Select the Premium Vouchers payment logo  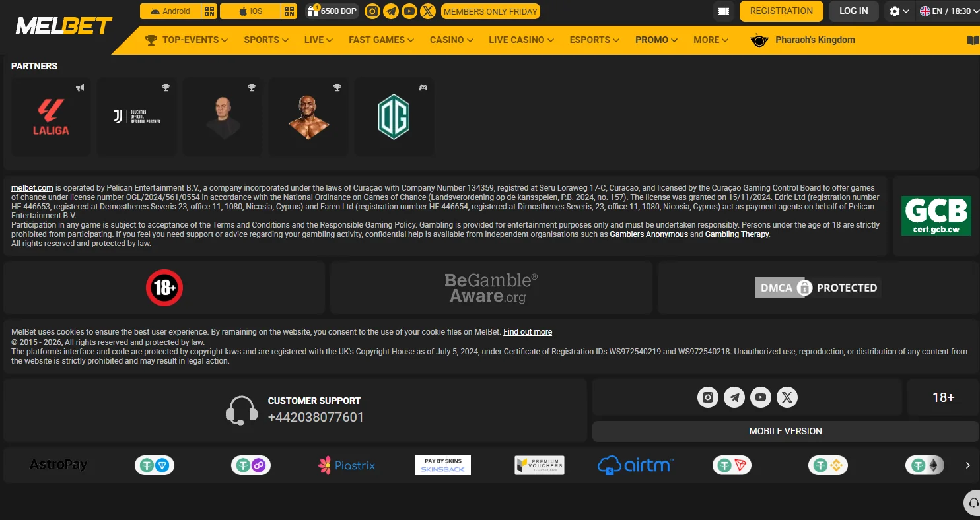pyautogui.click(x=540, y=465)
